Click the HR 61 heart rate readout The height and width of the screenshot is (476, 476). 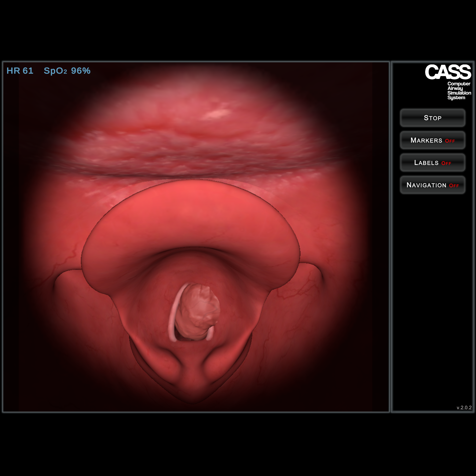20,71
